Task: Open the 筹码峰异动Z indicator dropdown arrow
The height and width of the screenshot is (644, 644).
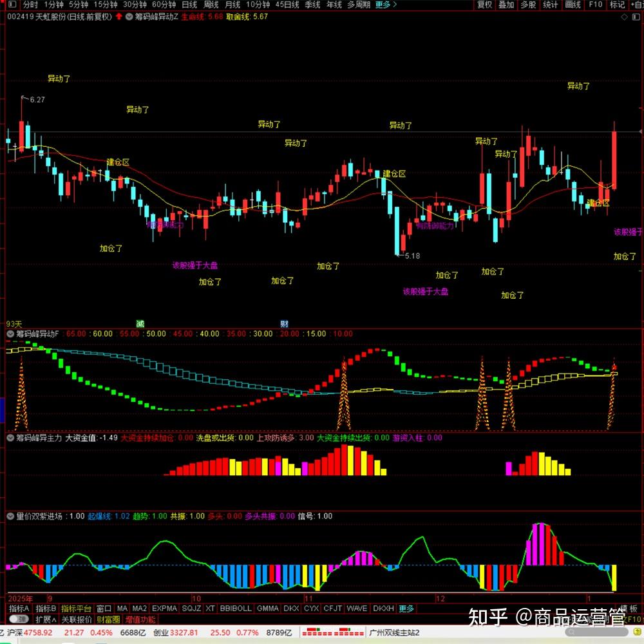Action: [129, 17]
